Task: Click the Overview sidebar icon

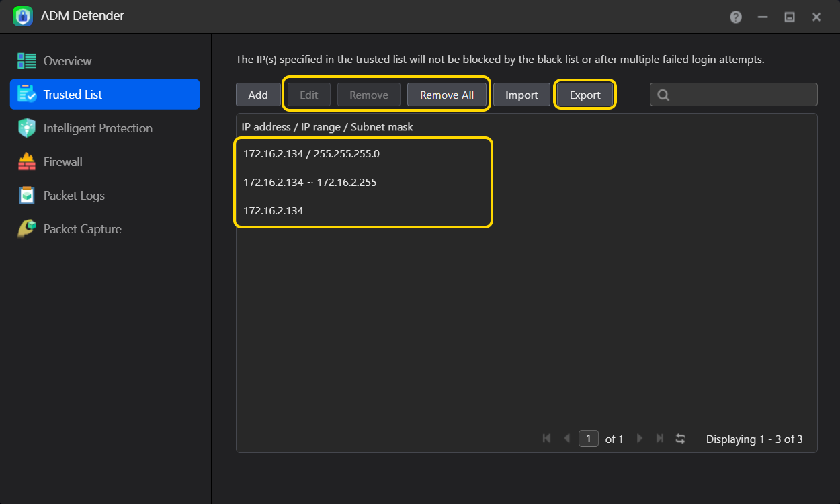Action: tap(27, 61)
